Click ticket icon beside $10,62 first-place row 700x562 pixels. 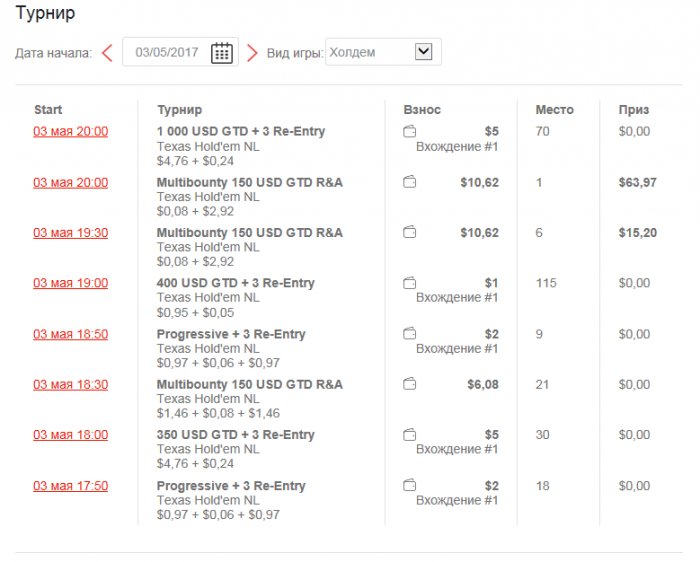[409, 182]
